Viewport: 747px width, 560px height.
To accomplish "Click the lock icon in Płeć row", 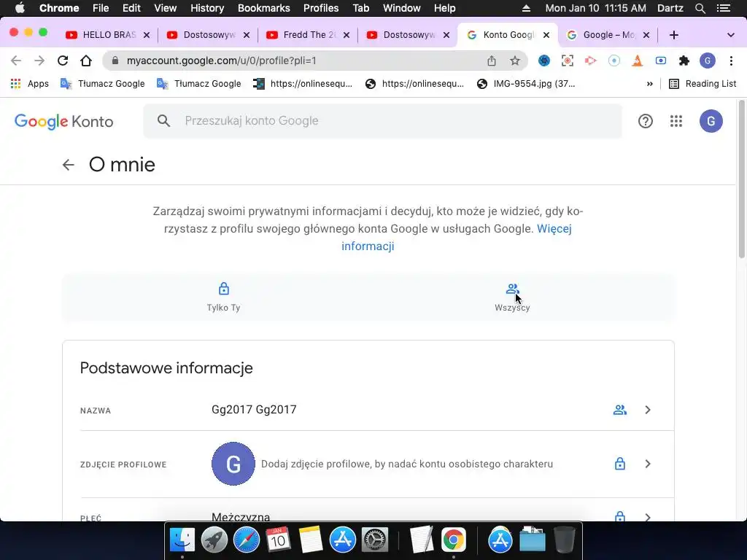I will pyautogui.click(x=620, y=516).
